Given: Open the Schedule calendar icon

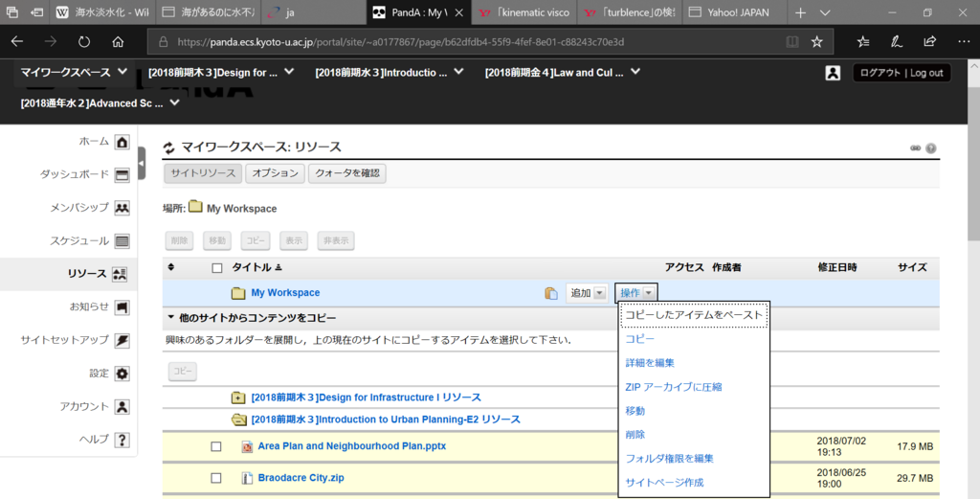Looking at the screenshot, I should [x=122, y=240].
